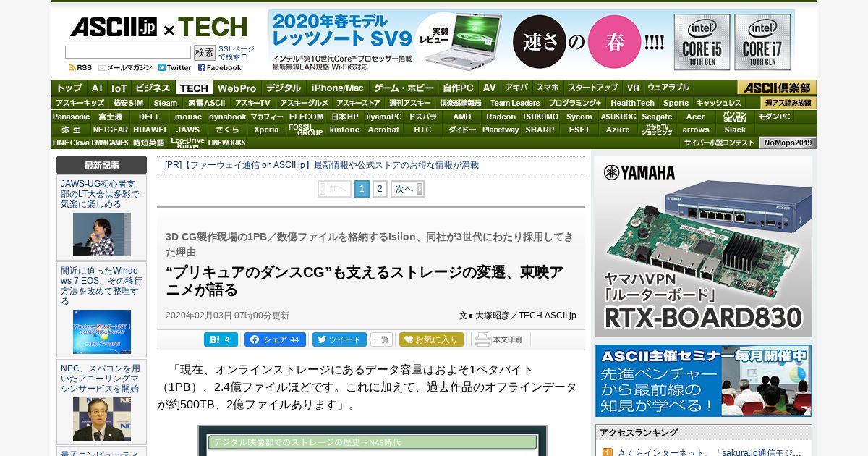Click the NEC article thumbnail photo

coord(102,419)
